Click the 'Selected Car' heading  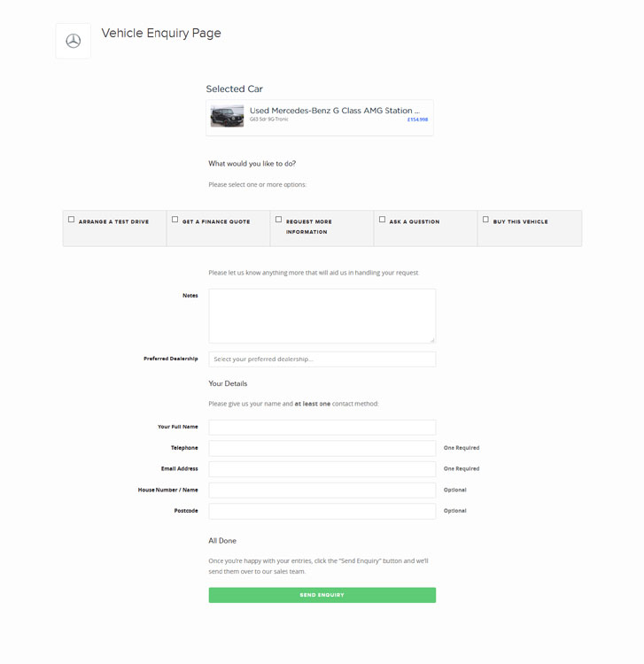click(x=234, y=89)
